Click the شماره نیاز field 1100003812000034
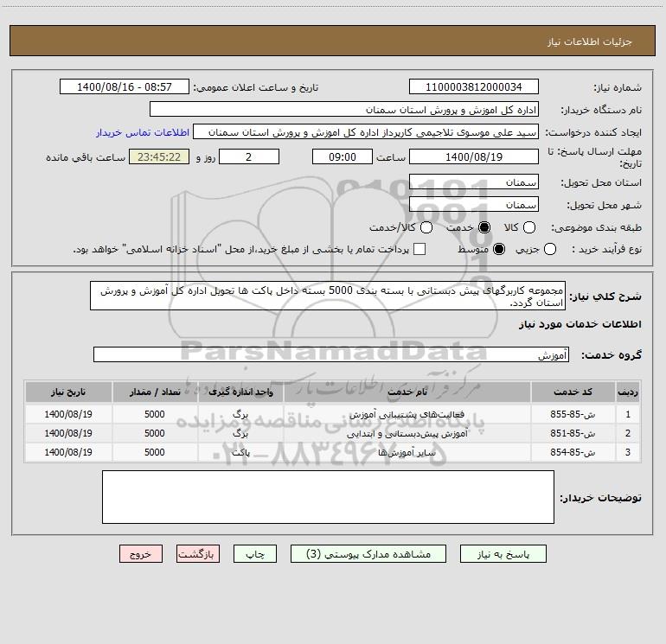The width and height of the screenshot is (666, 644). (474, 86)
